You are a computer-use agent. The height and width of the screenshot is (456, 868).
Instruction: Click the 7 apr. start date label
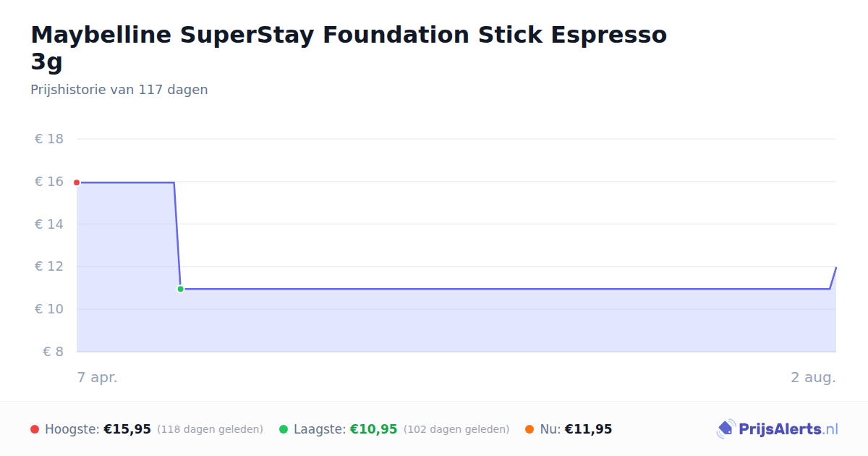[x=98, y=377]
